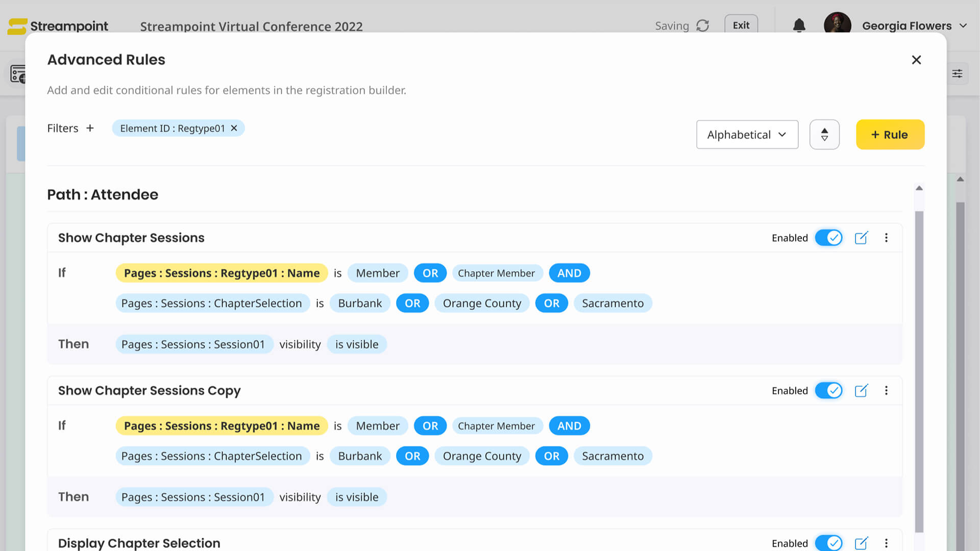Edit the Show Chapter Sessions Copy rule

click(861, 391)
